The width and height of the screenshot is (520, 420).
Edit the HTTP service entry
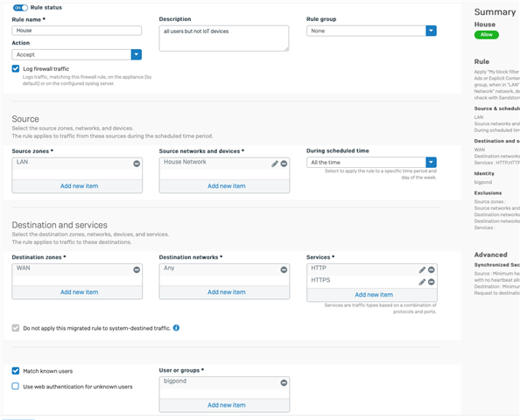pos(422,269)
